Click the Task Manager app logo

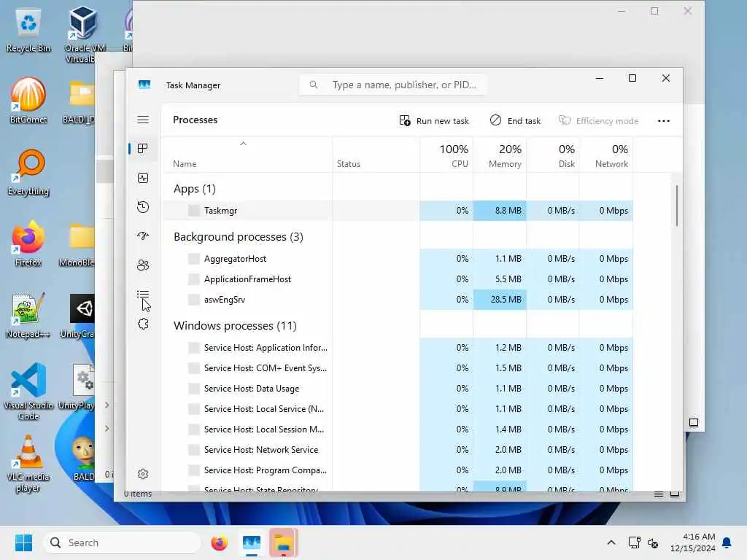click(144, 85)
